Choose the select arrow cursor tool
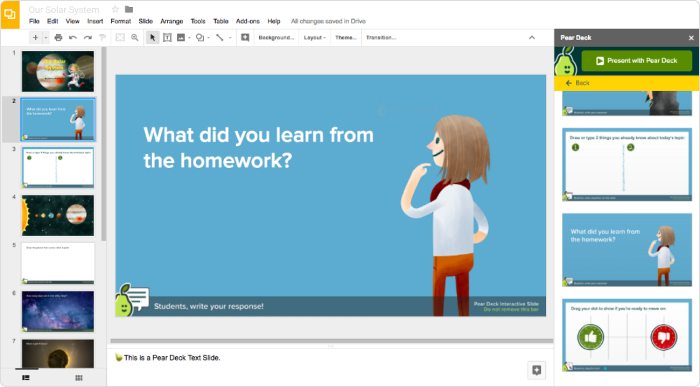This screenshot has width=700, height=387. [x=153, y=37]
